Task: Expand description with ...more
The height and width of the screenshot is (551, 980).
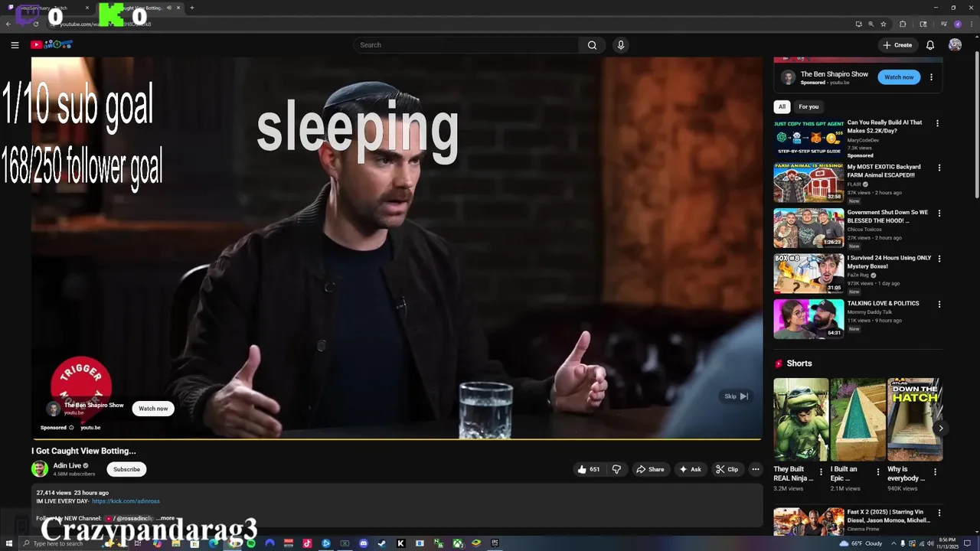Action: [165, 518]
